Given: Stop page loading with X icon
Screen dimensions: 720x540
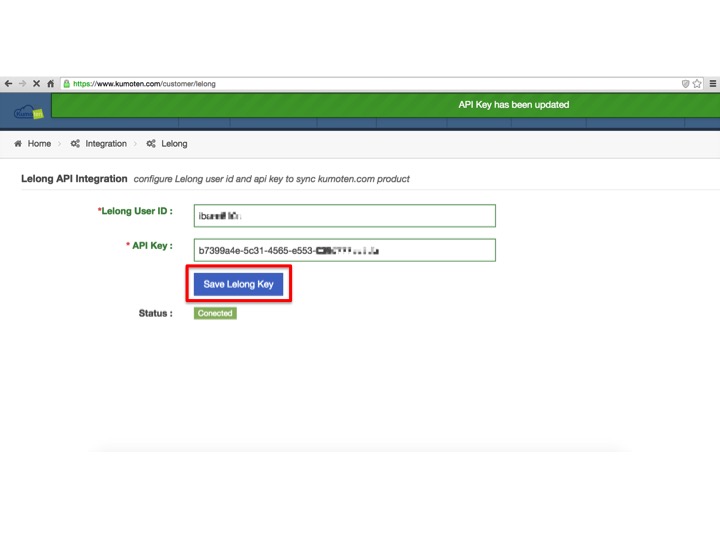Looking at the screenshot, I should pos(36,84).
